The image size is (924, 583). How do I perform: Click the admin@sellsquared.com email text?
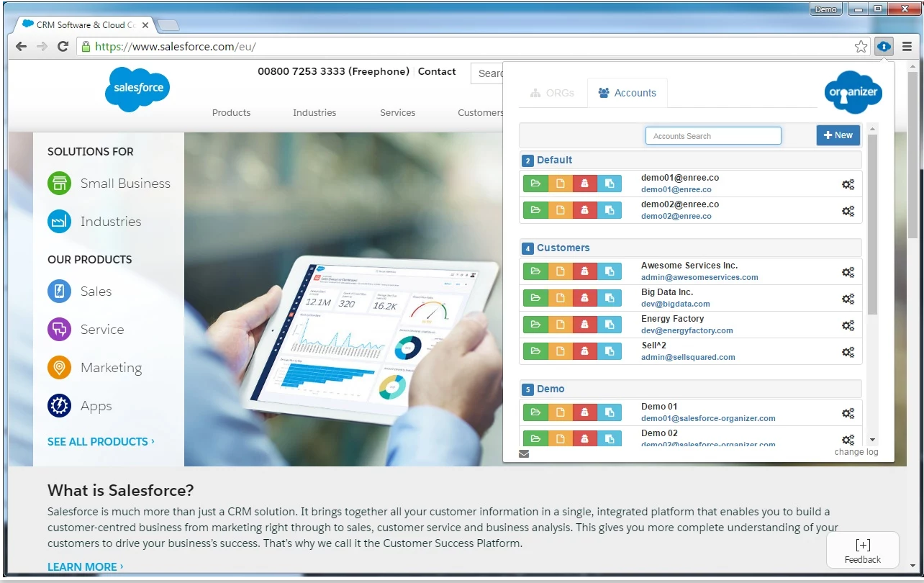pos(688,357)
